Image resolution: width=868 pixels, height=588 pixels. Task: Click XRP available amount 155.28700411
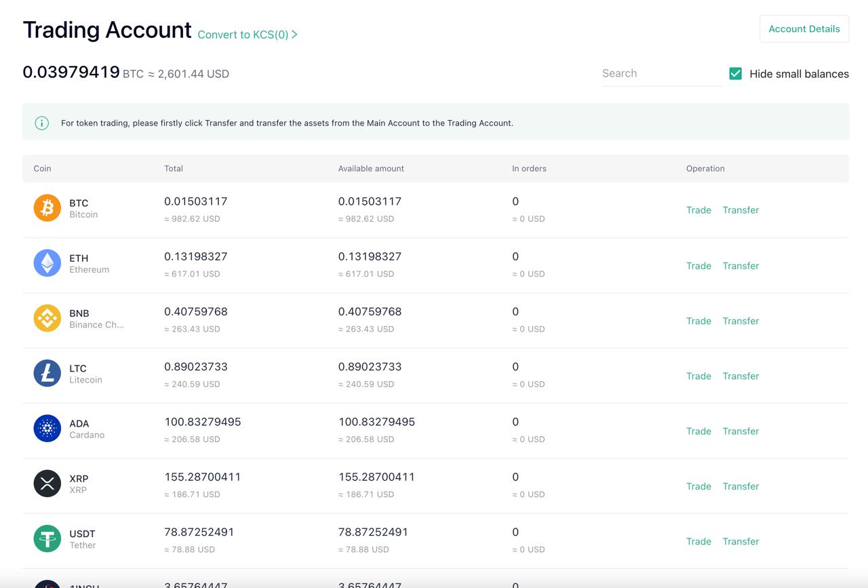(376, 477)
